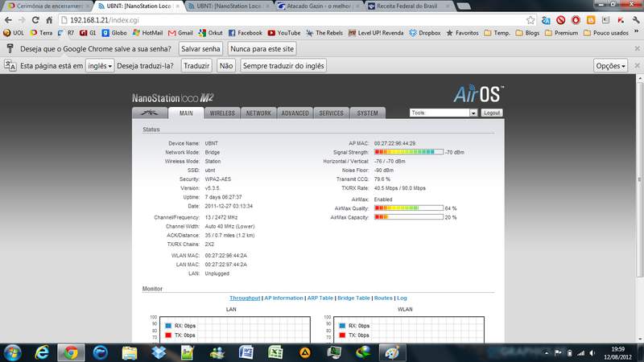This screenshot has width=644, height=362.
Task: Switch to Chrome in the taskbar
Action: 71,352
